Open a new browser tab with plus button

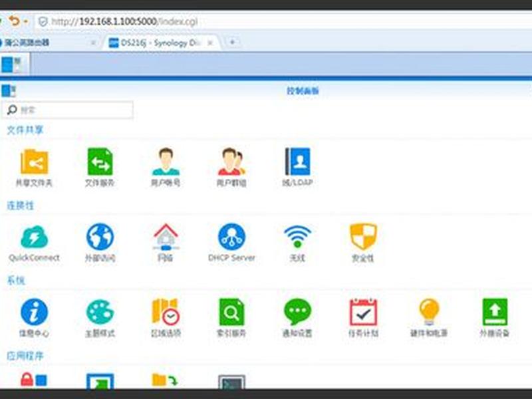click(232, 43)
